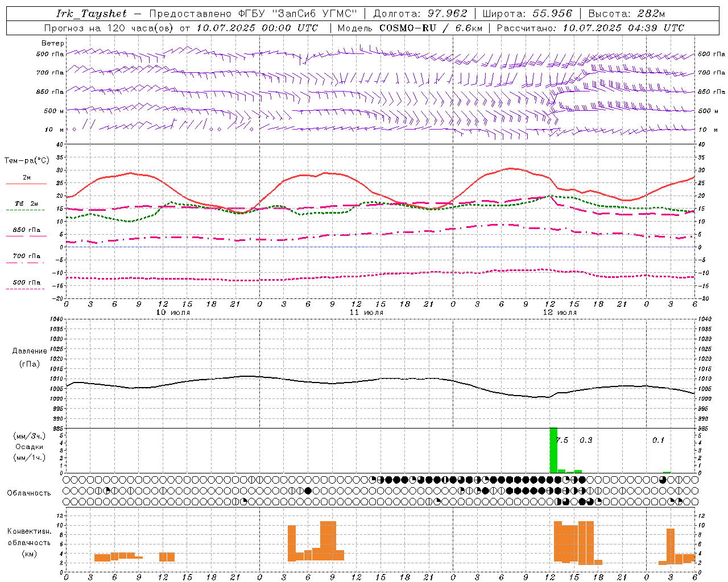This screenshot has height=582, width=728.
Task: Click the Осадки panel label
Action: click(x=30, y=447)
